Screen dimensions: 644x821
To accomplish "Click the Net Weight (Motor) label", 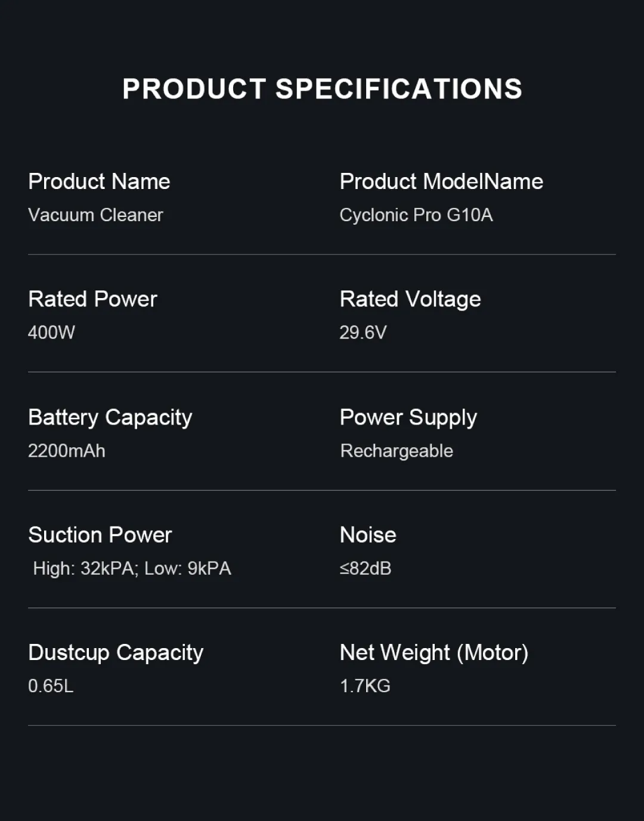I will 434,652.
